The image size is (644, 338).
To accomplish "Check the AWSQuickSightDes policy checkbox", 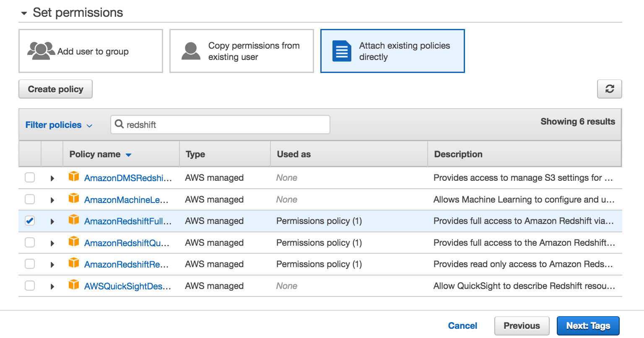I will 29,286.
